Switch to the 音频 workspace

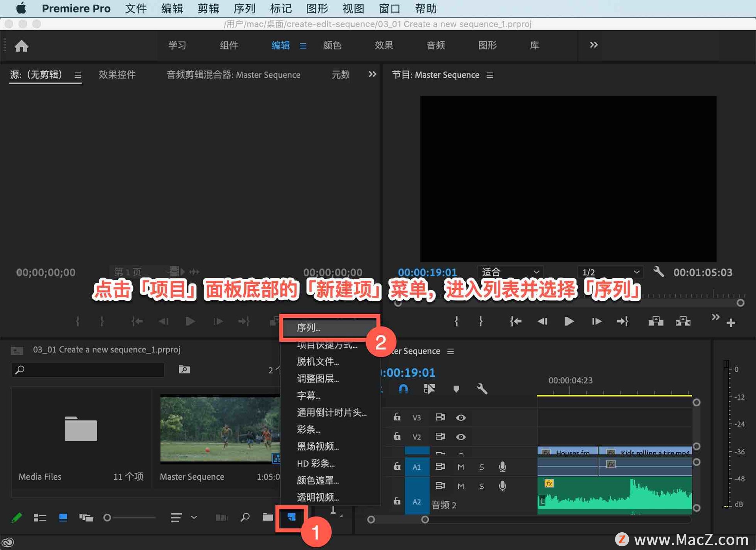click(436, 45)
